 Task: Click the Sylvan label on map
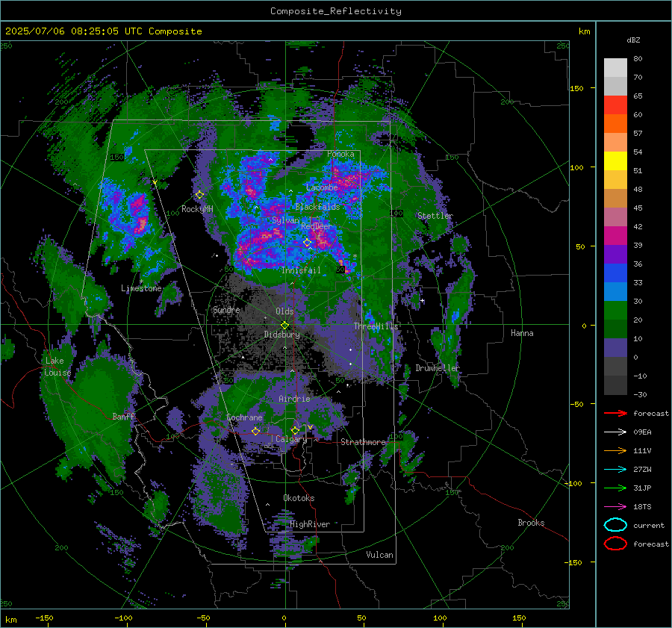point(285,220)
